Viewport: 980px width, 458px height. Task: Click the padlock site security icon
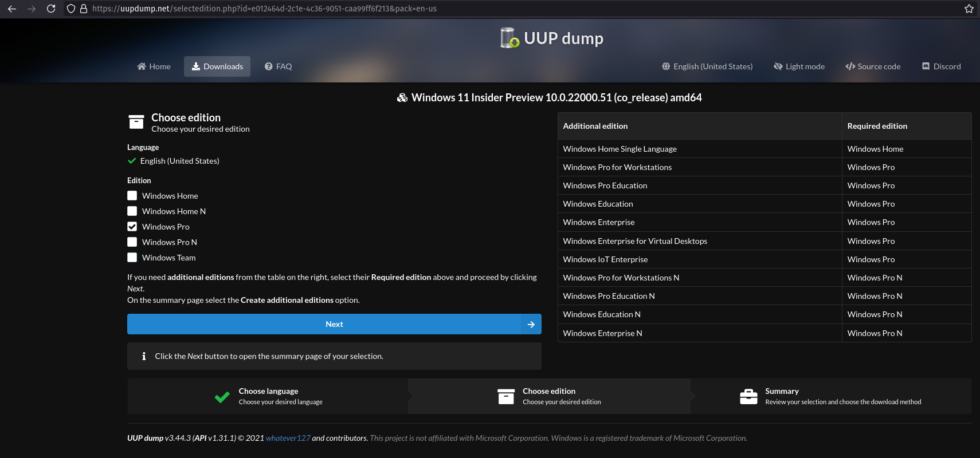point(84,9)
